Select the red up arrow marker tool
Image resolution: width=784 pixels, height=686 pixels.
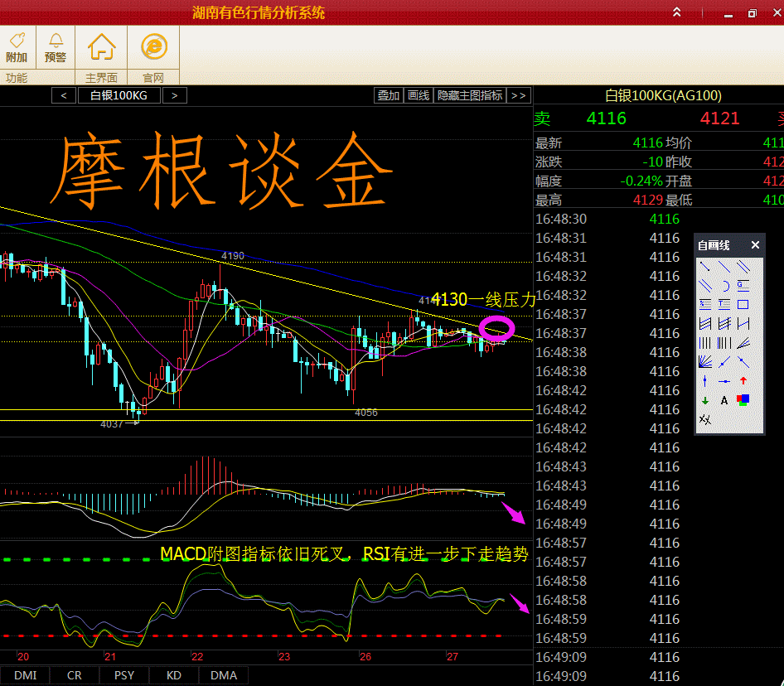(x=743, y=381)
